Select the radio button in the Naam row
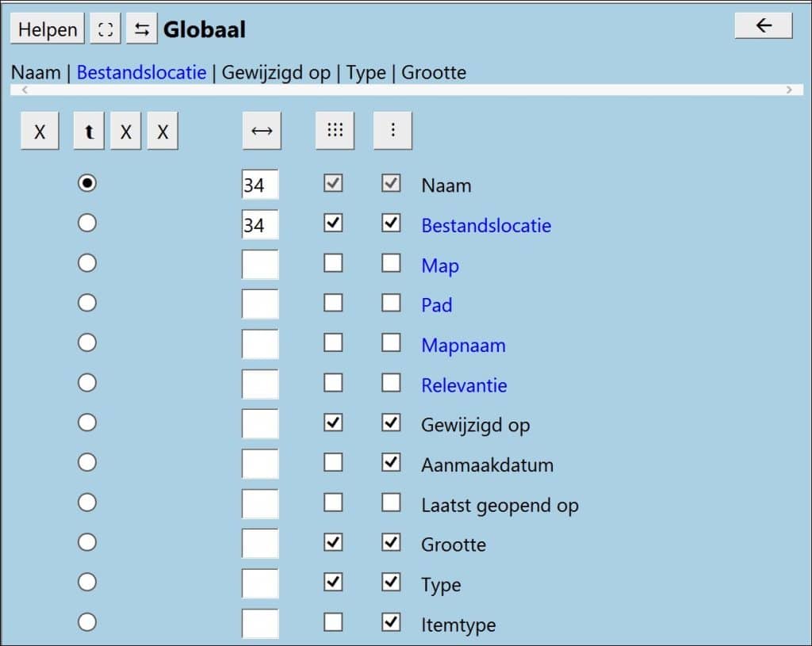The image size is (812, 646). coord(87,183)
